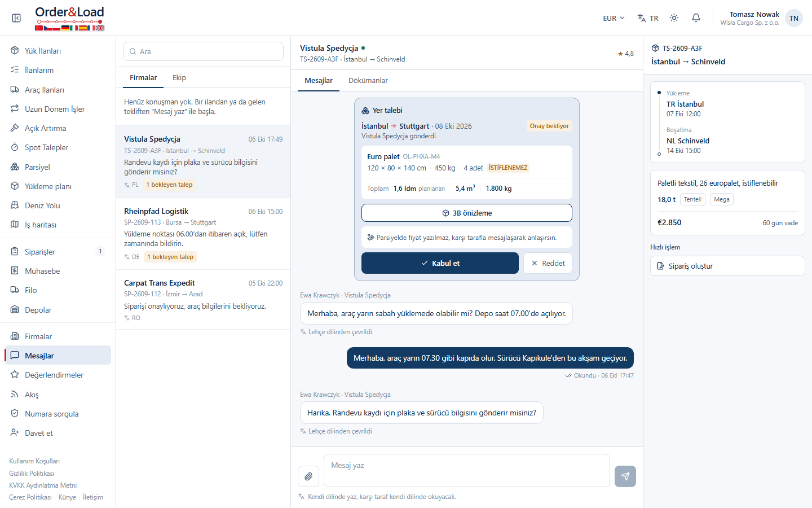This screenshot has width=812, height=508.
Task: Open the notifications bell
Action: [696, 18]
